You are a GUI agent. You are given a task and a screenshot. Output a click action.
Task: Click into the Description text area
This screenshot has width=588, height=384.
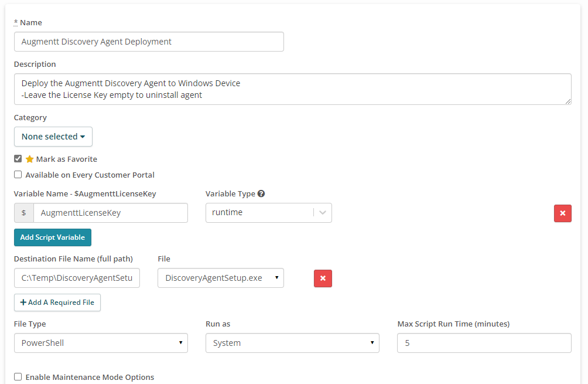coord(292,89)
